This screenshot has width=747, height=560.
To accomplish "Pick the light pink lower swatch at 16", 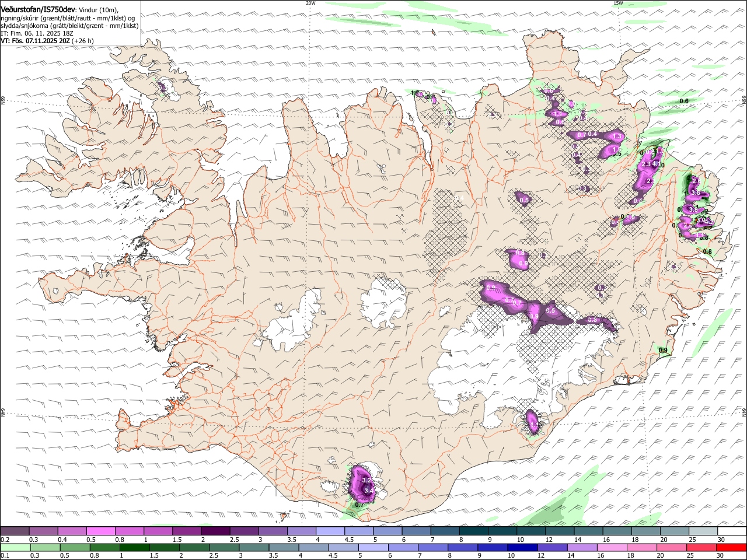I will point(612,547).
